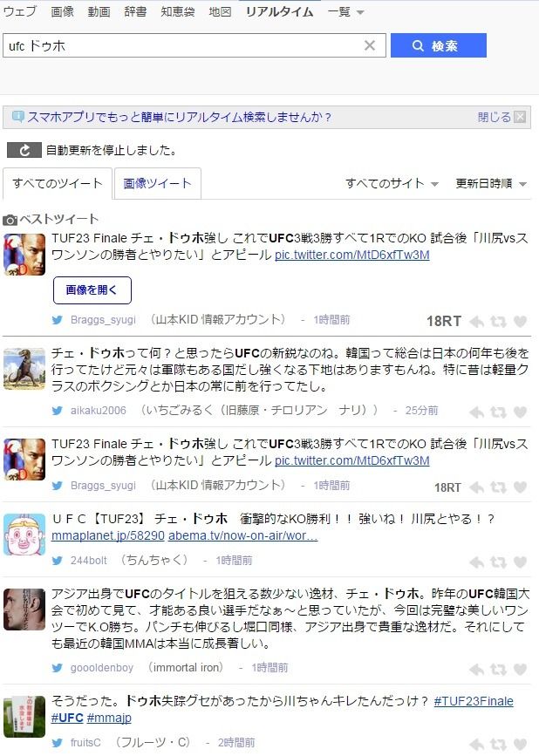539x756 pixels.
Task: Click the search input field containing ufc ドゥホ
Action: click(x=183, y=45)
